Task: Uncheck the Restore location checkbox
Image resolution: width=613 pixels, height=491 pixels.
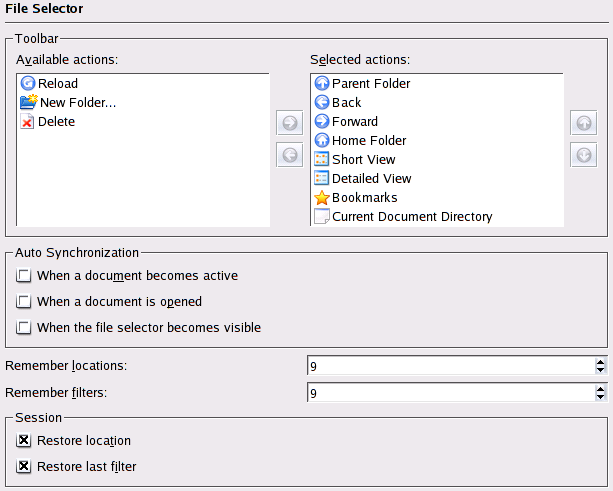Action: coord(24,441)
